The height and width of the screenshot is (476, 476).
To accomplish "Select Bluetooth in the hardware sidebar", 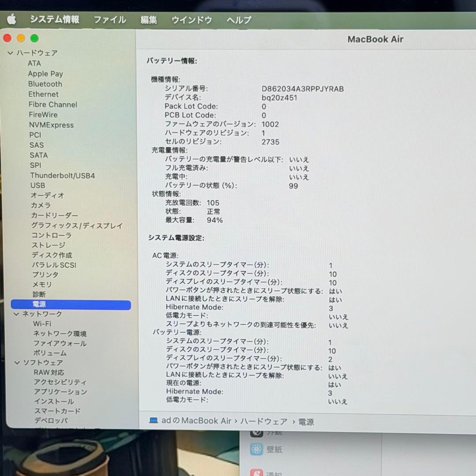I will pos(45,84).
